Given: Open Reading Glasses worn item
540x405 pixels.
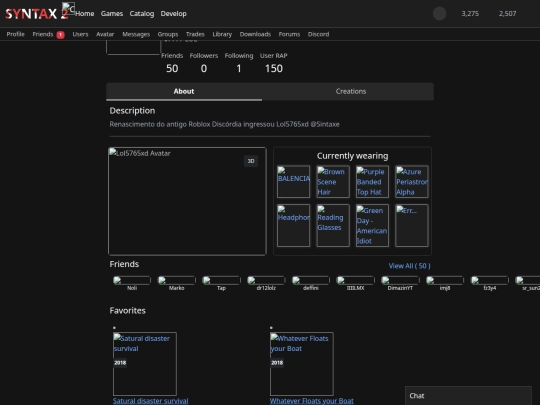Looking at the screenshot, I should 333,226.
